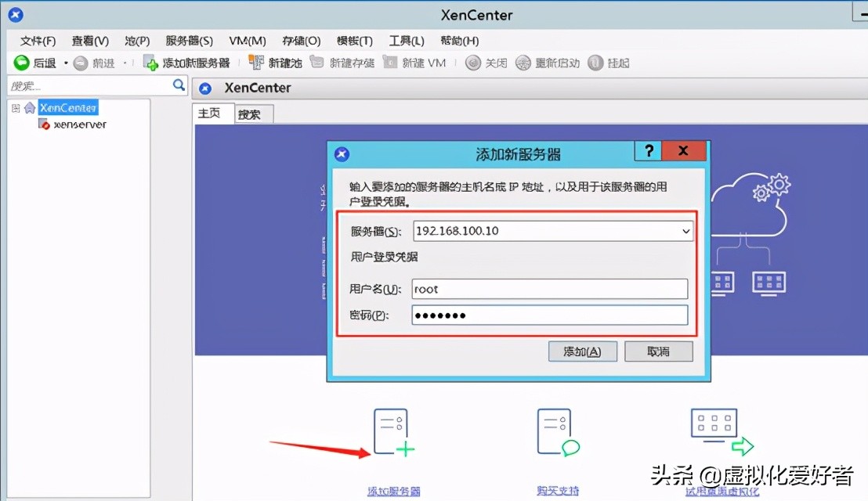Switch to the Home (主页) tab
The height and width of the screenshot is (501, 868).
[213, 114]
